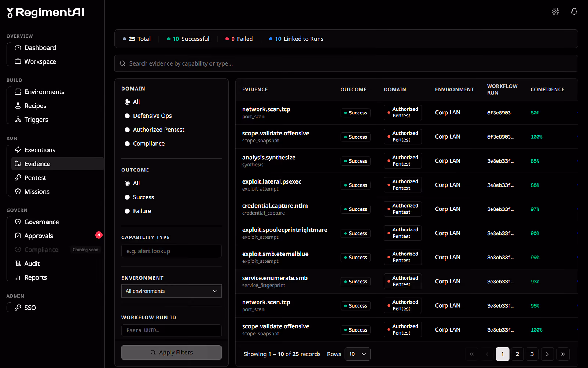The height and width of the screenshot is (368, 588).
Task: Select Success outcome radio button
Action: click(127, 197)
